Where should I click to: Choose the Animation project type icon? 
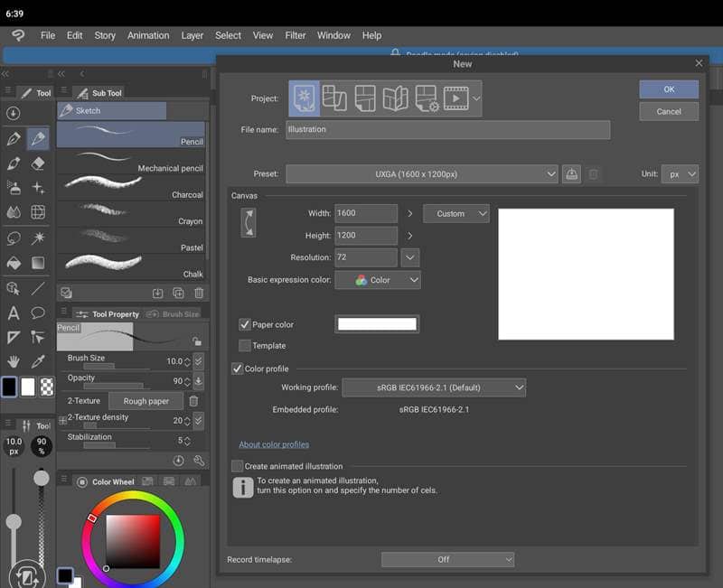pyautogui.click(x=455, y=98)
